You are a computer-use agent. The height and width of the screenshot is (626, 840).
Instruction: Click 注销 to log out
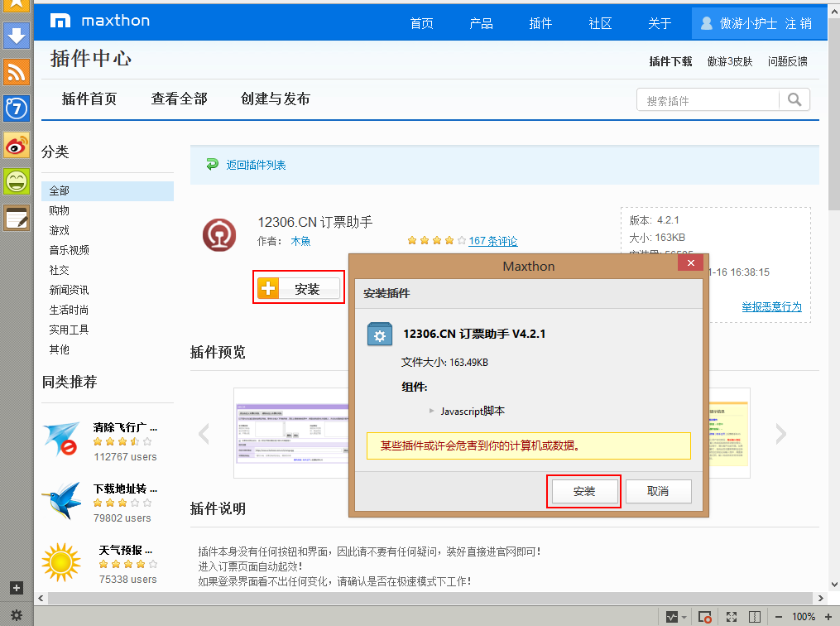(x=799, y=23)
